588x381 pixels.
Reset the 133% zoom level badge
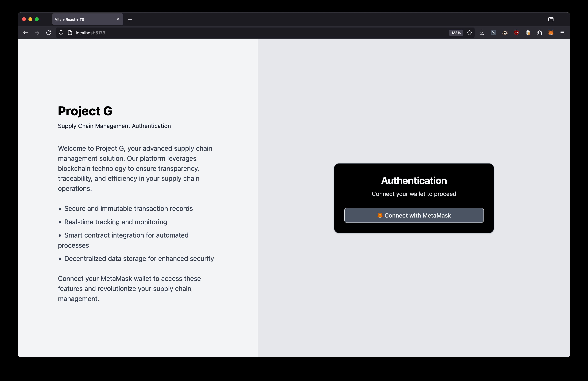click(456, 33)
